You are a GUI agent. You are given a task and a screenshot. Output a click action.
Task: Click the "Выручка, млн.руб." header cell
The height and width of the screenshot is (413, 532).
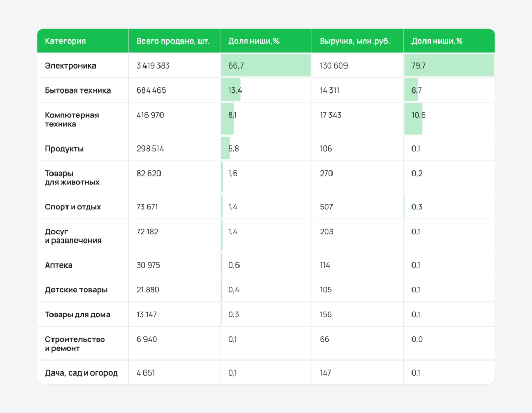coord(355,41)
